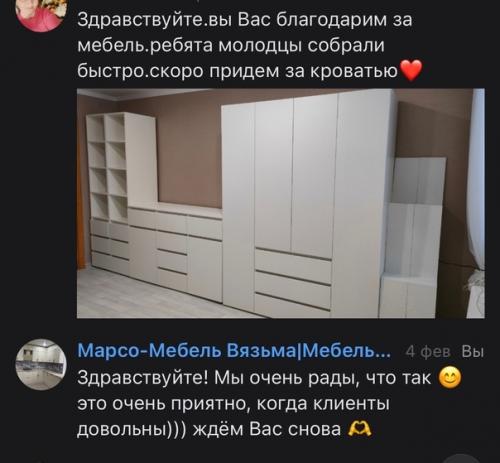Tap reply line довольны))) ждём Вас снова
The image size is (500, 463).
209,429
